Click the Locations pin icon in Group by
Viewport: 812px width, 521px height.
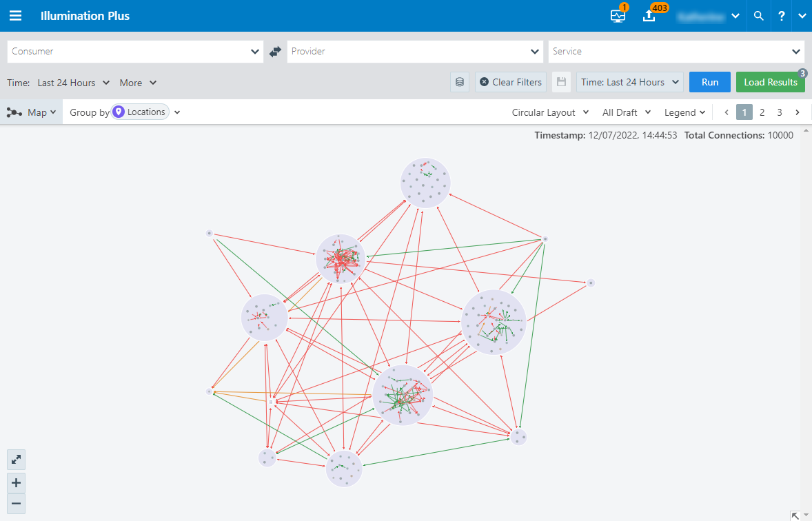[117, 111]
